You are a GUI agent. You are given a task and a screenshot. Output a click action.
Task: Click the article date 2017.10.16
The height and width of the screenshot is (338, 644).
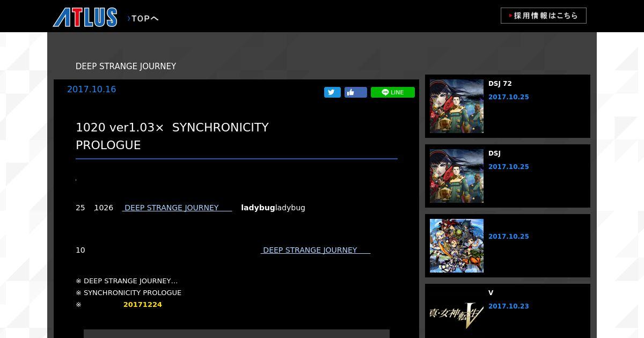click(x=91, y=90)
